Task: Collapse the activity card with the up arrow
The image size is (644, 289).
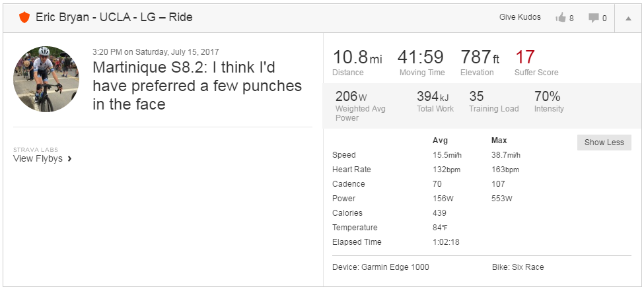Action: coord(628,18)
